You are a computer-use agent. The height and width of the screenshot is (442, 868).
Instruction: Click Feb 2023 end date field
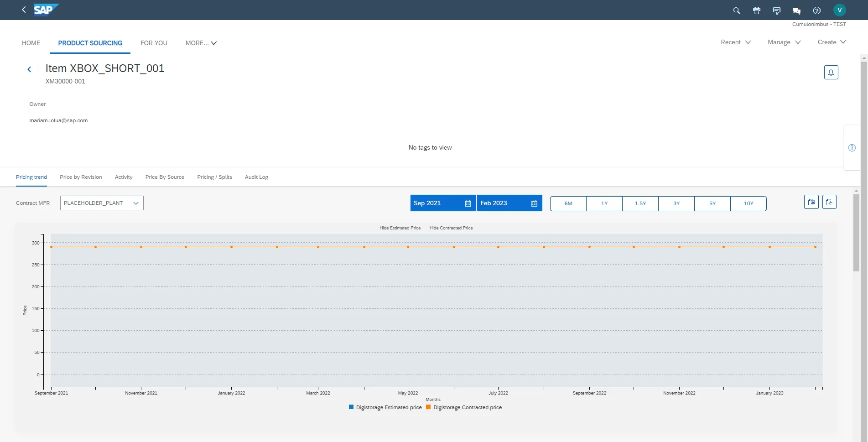click(509, 203)
